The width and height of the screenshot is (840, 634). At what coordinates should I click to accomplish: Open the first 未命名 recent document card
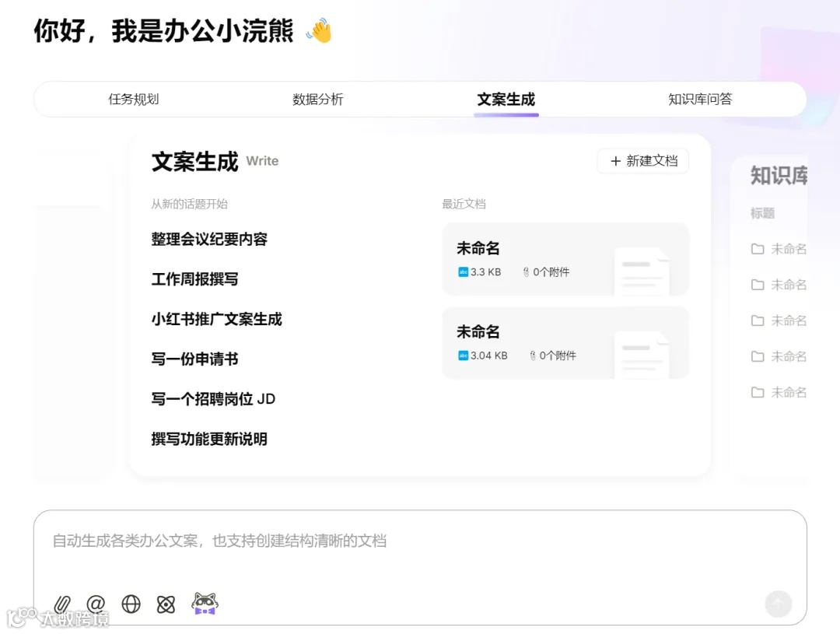pos(565,259)
